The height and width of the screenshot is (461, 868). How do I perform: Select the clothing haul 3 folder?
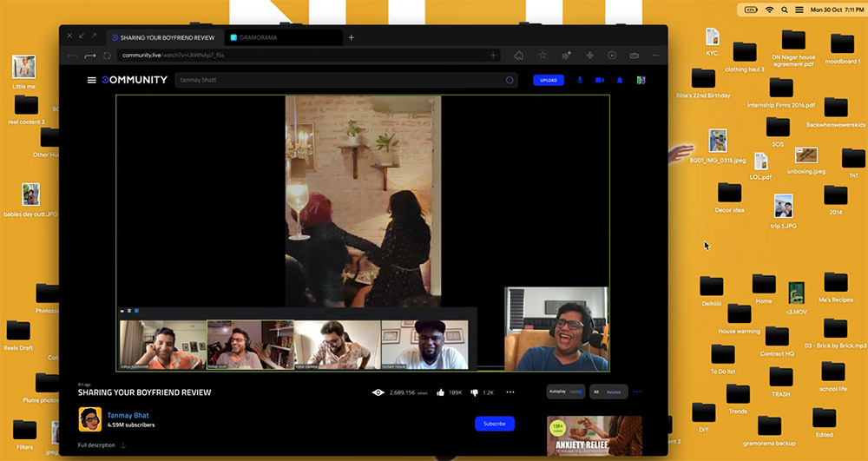click(745, 57)
